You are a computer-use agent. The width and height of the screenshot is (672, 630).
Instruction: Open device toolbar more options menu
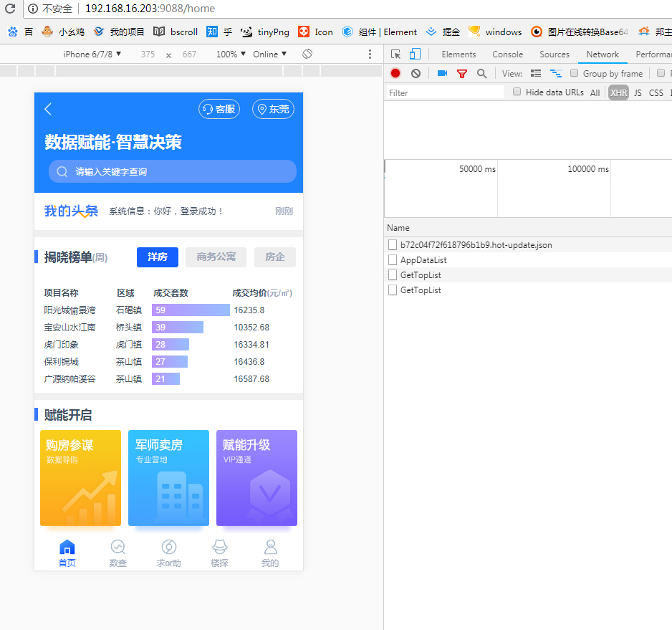click(370, 54)
